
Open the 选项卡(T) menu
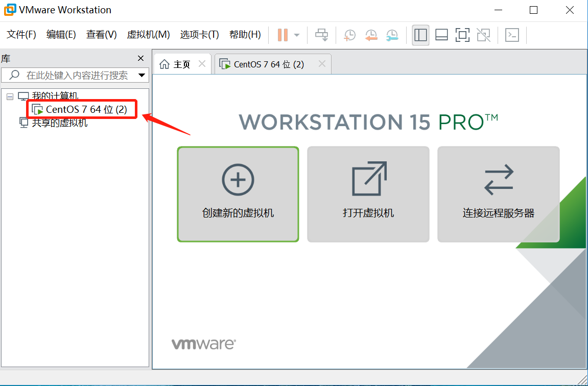tap(200, 35)
